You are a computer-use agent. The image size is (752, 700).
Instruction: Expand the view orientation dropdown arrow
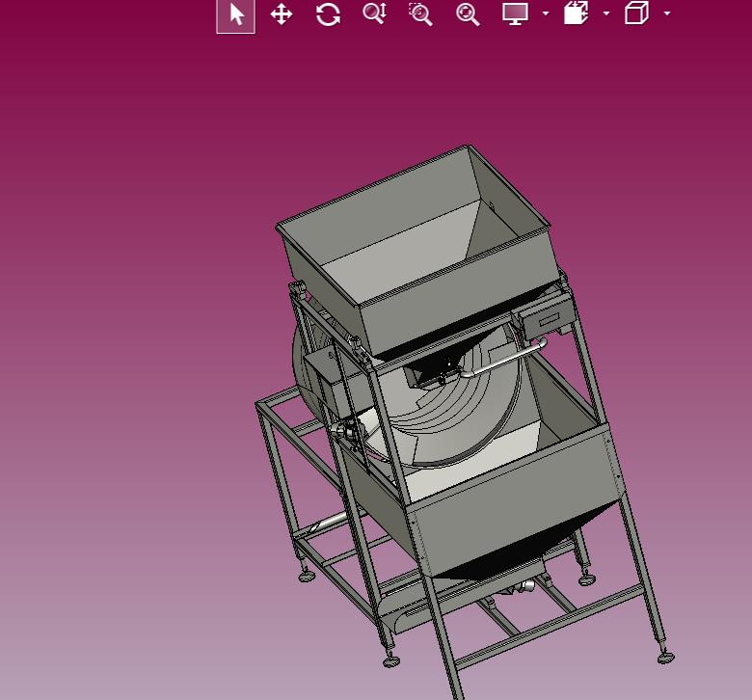pos(667,13)
